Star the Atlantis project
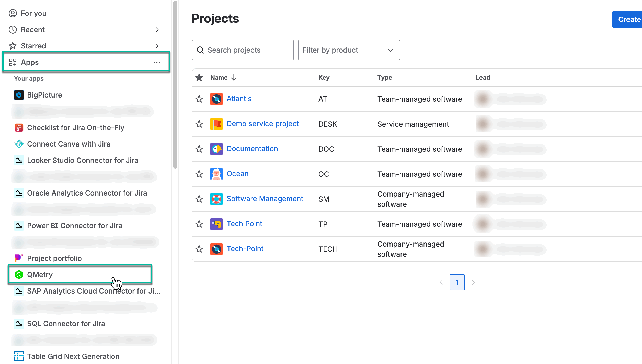Viewport: 642px width, 364px height. [x=199, y=99]
